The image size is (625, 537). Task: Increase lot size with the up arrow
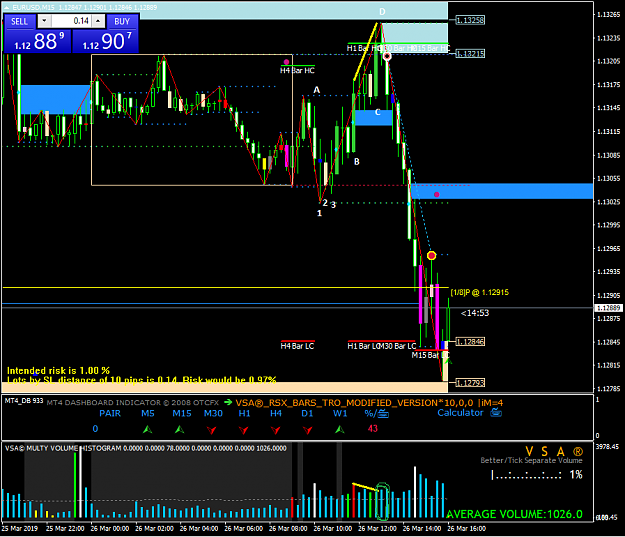point(98,21)
